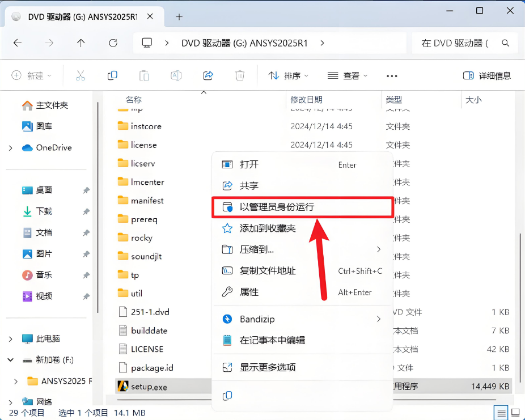Click the Paste clipboard icon in toolbar
Viewport: 525px width, 420px height.
[144, 75]
